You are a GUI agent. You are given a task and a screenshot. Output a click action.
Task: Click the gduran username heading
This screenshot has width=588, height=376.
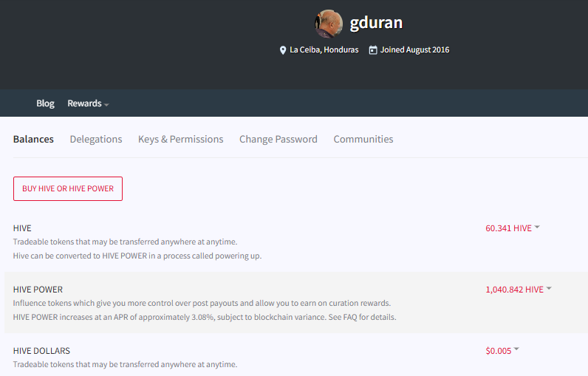pos(376,23)
